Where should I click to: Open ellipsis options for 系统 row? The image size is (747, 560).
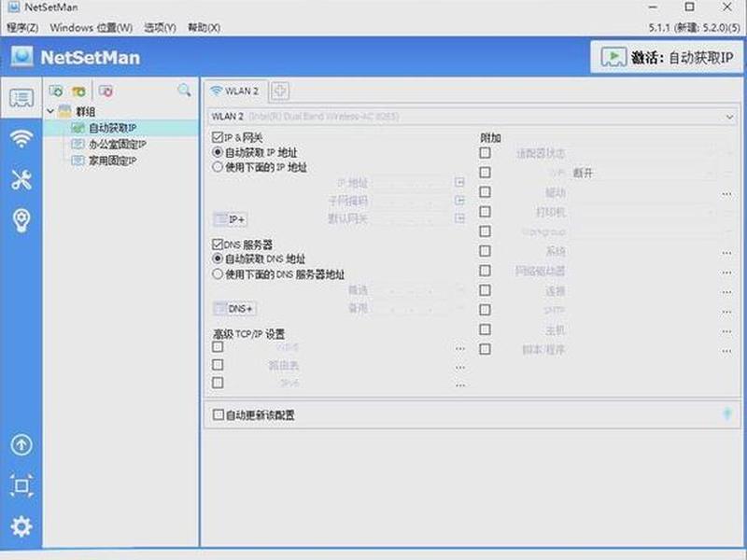[x=726, y=252]
